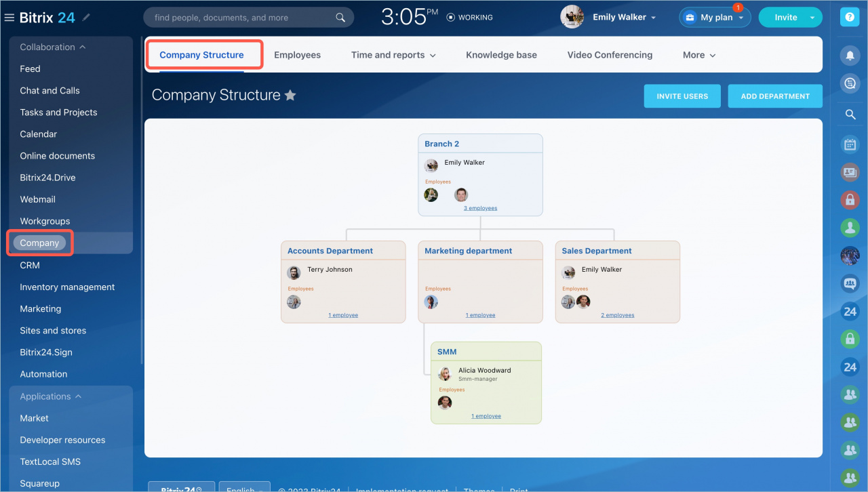Open the blue group speech-bubble icon
The height and width of the screenshot is (492, 868).
point(850,283)
